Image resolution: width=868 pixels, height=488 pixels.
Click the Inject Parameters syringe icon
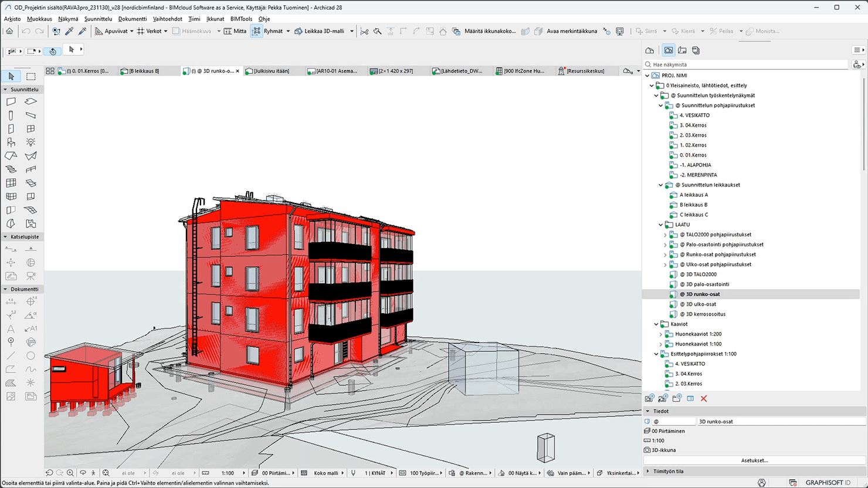83,31
